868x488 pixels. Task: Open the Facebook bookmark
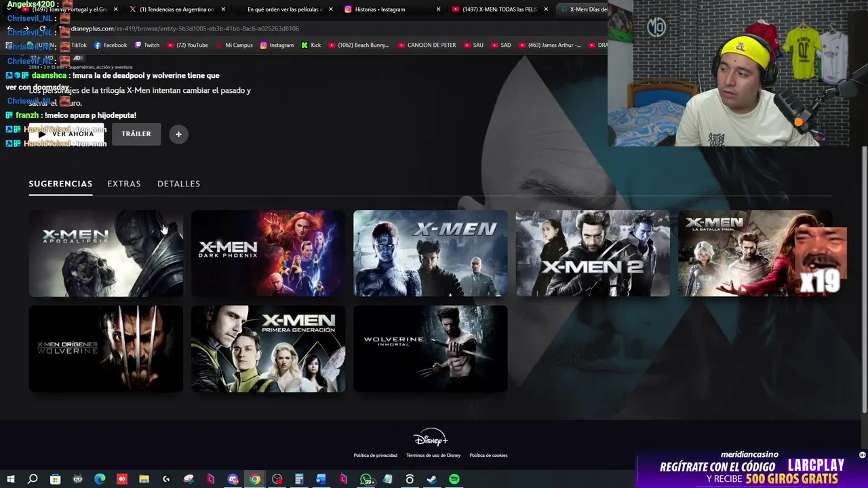pyautogui.click(x=111, y=45)
